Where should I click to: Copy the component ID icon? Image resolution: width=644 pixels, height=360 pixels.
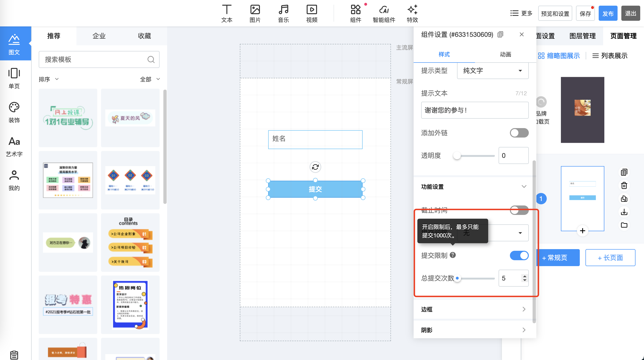click(x=500, y=34)
